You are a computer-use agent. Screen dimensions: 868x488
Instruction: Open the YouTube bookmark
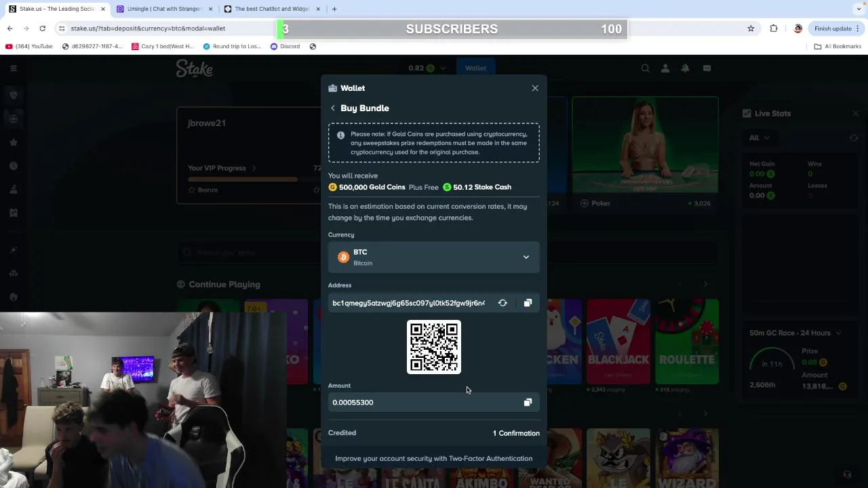pos(29,47)
